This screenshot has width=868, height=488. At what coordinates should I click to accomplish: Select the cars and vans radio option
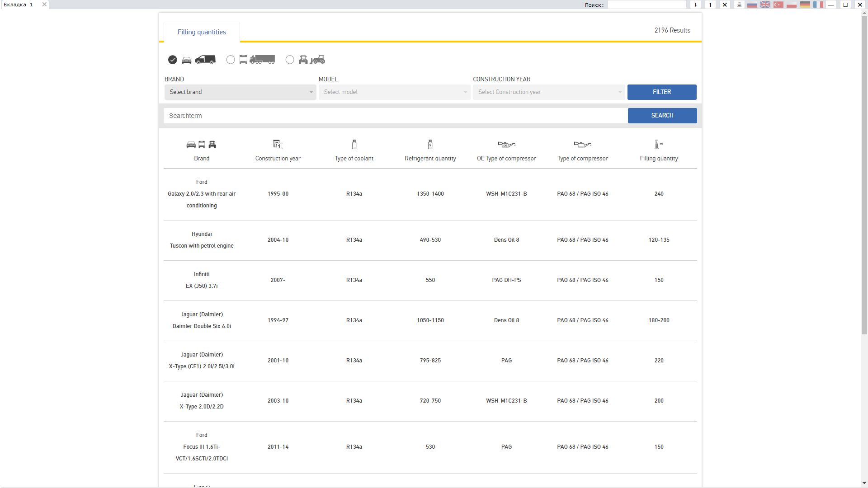pos(173,60)
